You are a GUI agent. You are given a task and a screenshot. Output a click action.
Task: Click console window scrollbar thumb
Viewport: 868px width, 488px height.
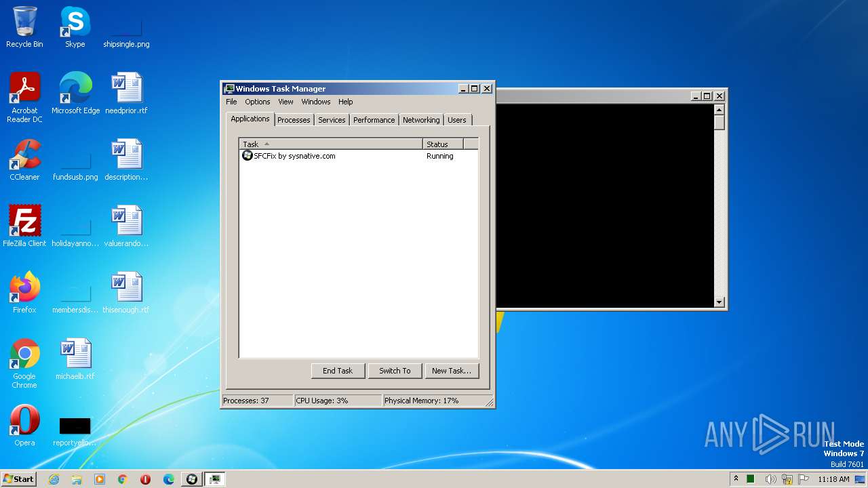point(719,123)
